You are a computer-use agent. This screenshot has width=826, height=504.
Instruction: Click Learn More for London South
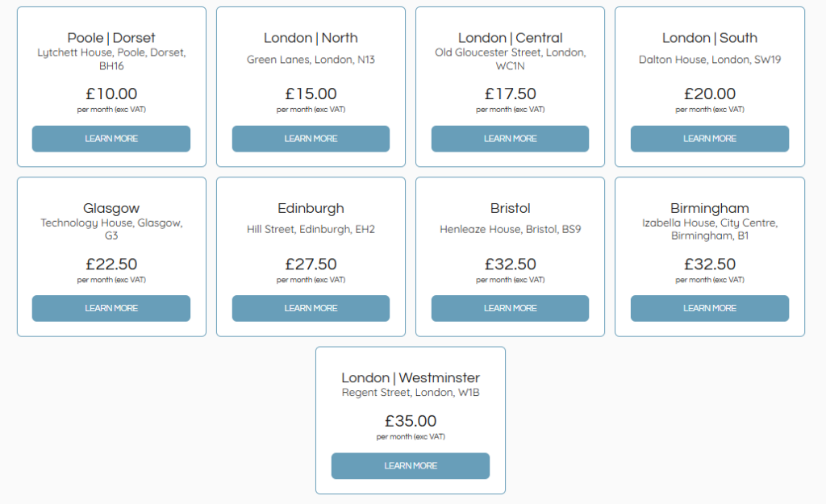pos(709,139)
